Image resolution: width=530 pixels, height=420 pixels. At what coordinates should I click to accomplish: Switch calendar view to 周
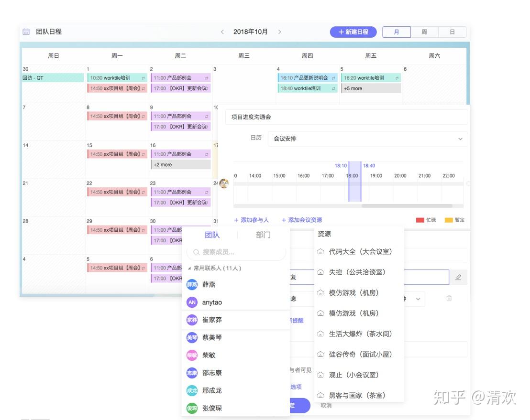(x=424, y=32)
